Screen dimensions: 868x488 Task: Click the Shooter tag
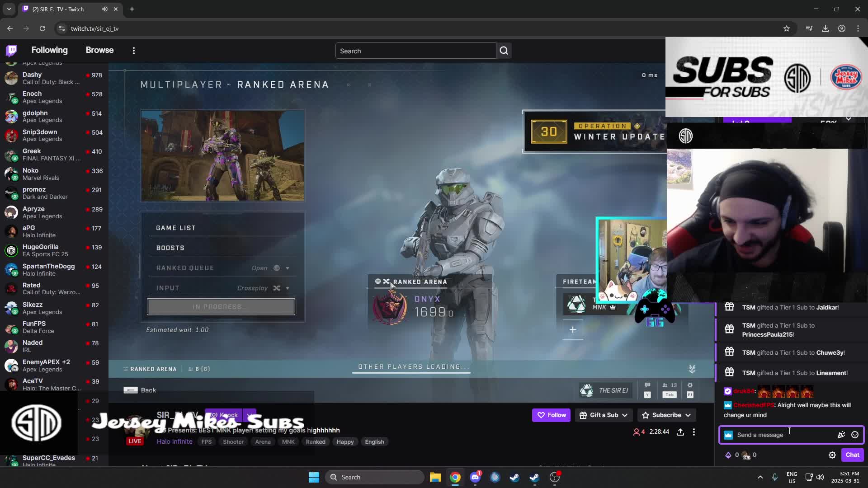click(x=233, y=442)
